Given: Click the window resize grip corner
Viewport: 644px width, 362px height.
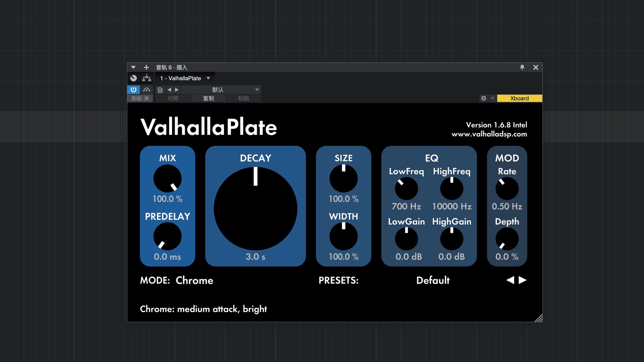Looking at the screenshot, I should pyautogui.click(x=538, y=318).
